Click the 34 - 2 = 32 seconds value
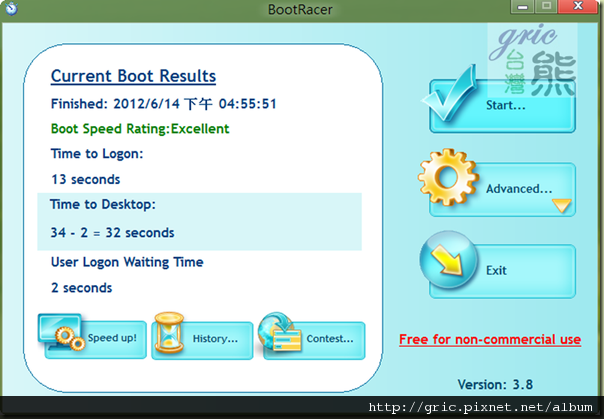 coord(112,233)
